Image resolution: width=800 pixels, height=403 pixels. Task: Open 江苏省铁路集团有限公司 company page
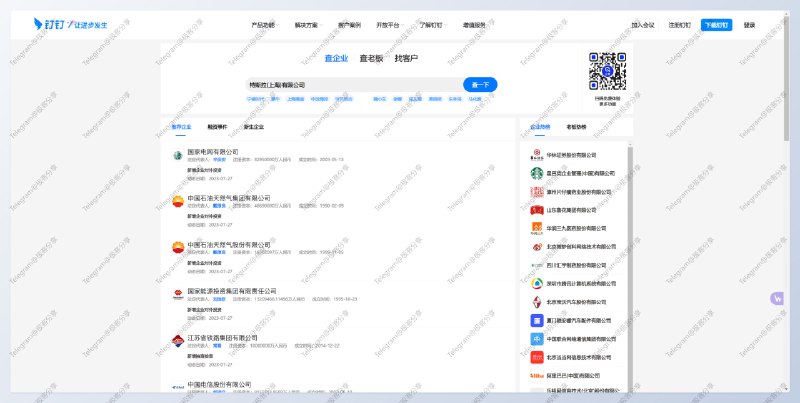point(222,338)
